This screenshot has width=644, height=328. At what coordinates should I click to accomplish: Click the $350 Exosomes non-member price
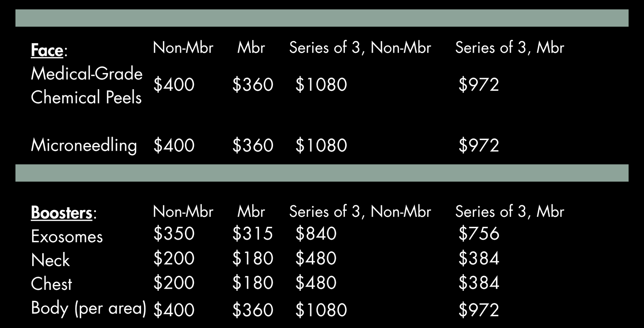[174, 234]
